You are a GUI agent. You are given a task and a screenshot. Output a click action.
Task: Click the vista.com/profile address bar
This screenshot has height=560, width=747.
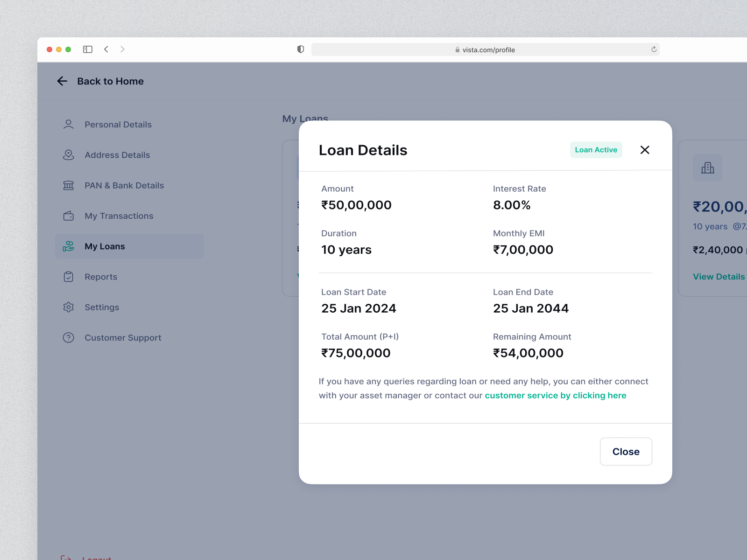(485, 50)
